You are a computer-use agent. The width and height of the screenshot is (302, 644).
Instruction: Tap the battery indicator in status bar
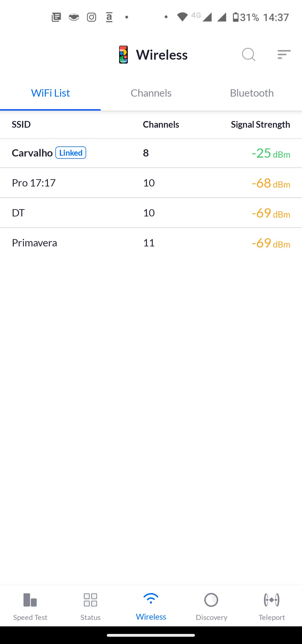(236, 17)
